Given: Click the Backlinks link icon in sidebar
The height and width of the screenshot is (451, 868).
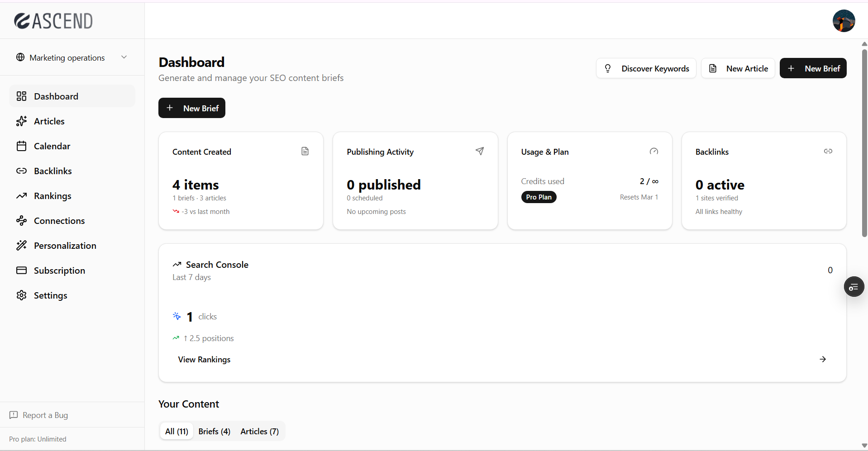Looking at the screenshot, I should tap(22, 171).
